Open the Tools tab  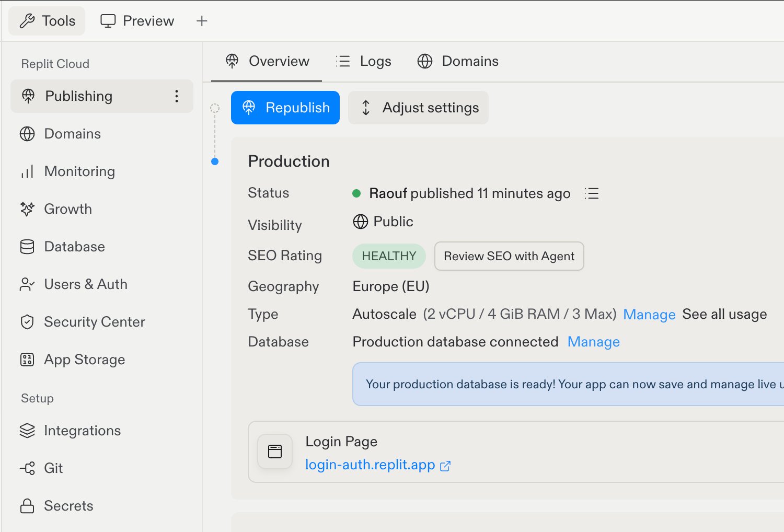click(x=47, y=21)
